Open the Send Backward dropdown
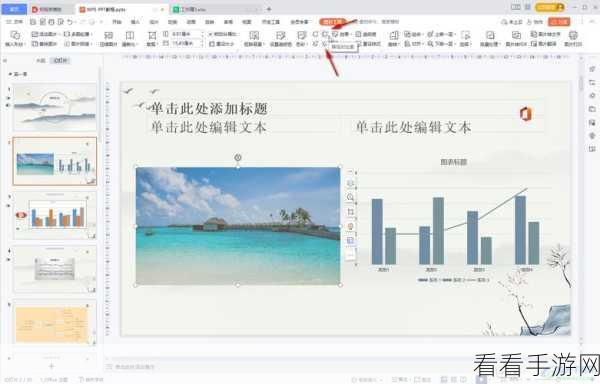This screenshot has height=384, width=600. click(442, 44)
